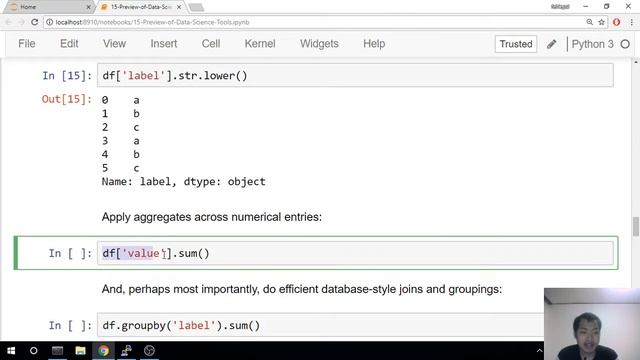Open a new browser tab
Viewport: 640px width, 360px height.
point(196,7)
